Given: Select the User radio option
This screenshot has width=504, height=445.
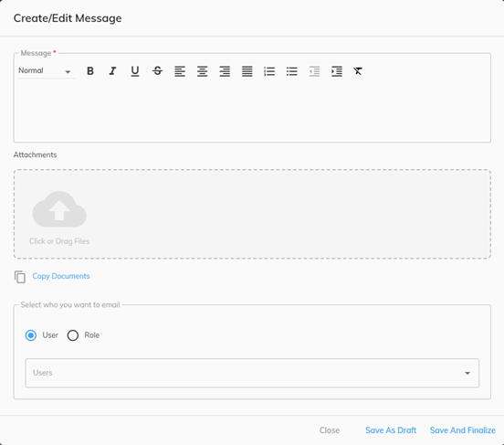Looking at the screenshot, I should click(x=31, y=335).
